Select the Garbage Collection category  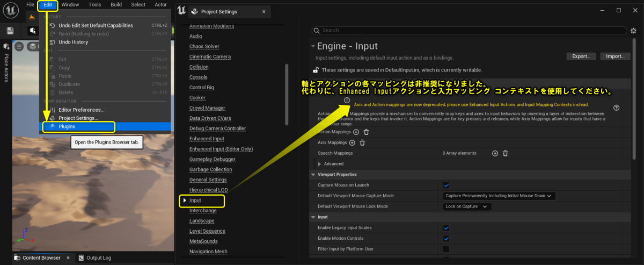tap(210, 169)
